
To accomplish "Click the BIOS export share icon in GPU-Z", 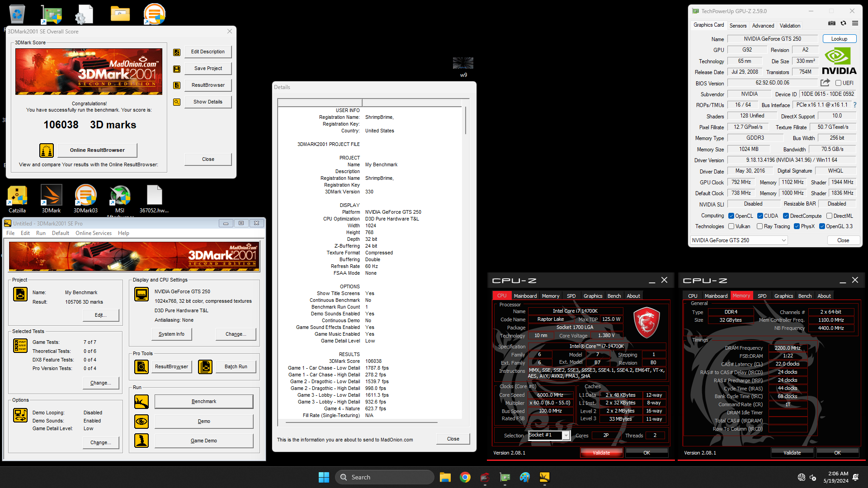I will (x=825, y=83).
